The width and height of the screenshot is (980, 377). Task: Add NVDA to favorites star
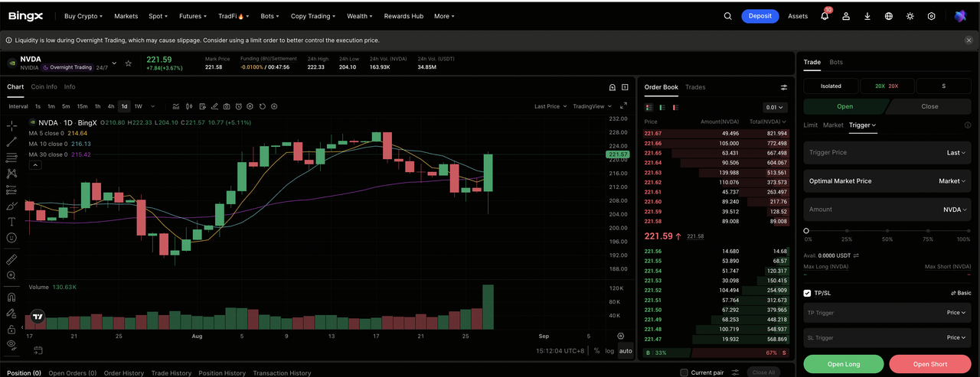pos(129,63)
